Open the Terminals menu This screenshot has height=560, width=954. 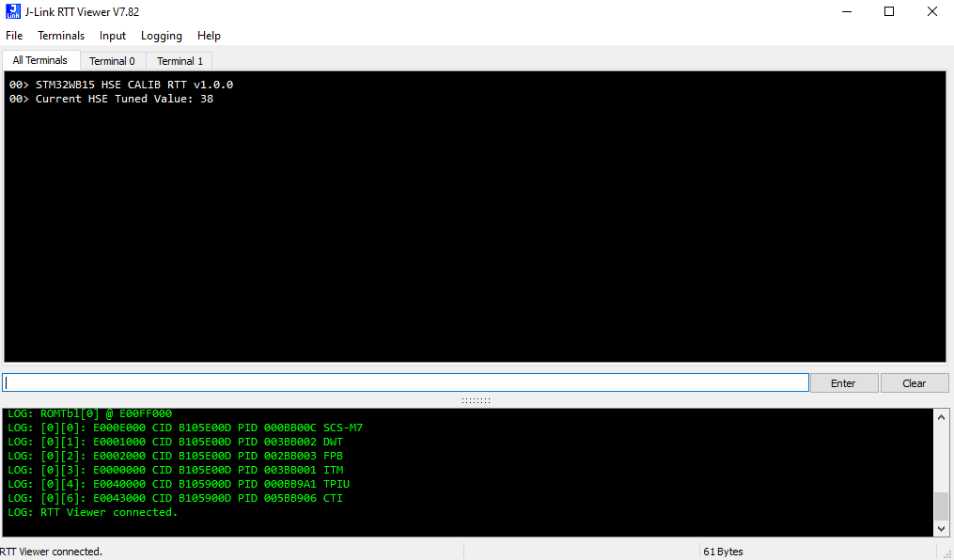point(61,36)
